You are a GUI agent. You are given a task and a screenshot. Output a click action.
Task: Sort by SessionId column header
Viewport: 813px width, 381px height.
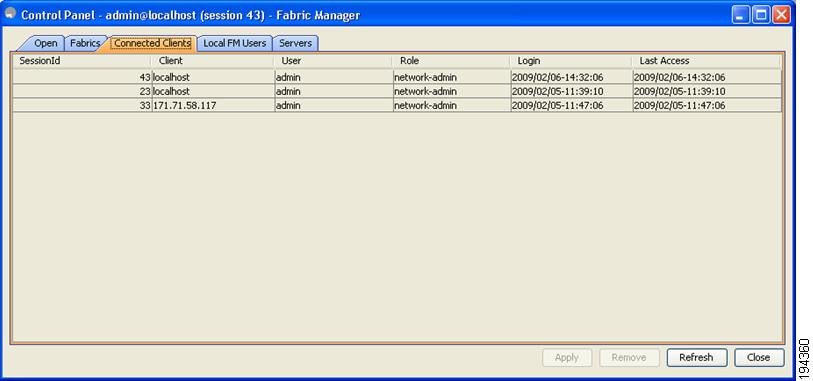[x=82, y=61]
